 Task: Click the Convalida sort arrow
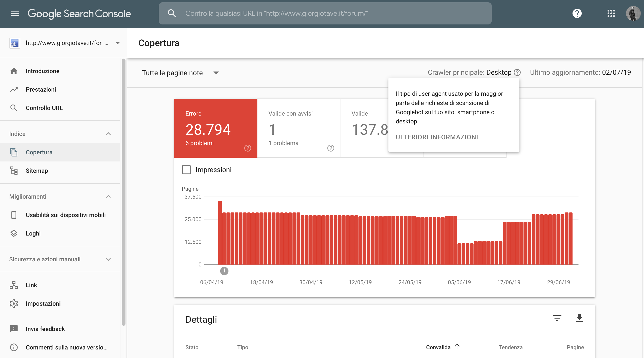tap(457, 347)
